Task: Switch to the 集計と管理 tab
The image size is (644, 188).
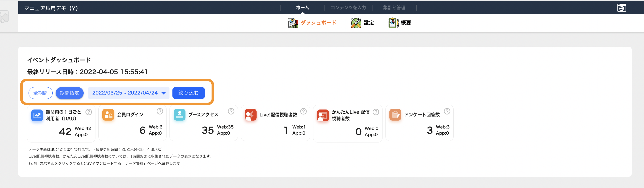Action: 394,8
